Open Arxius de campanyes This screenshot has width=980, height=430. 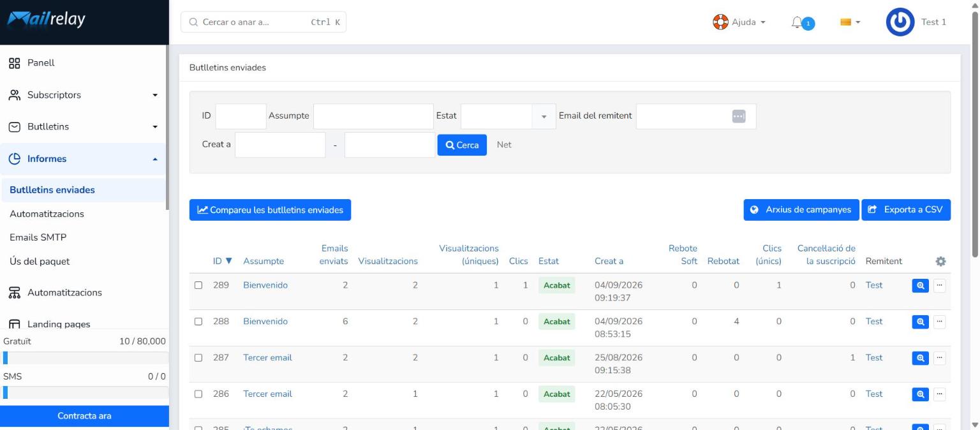point(801,210)
